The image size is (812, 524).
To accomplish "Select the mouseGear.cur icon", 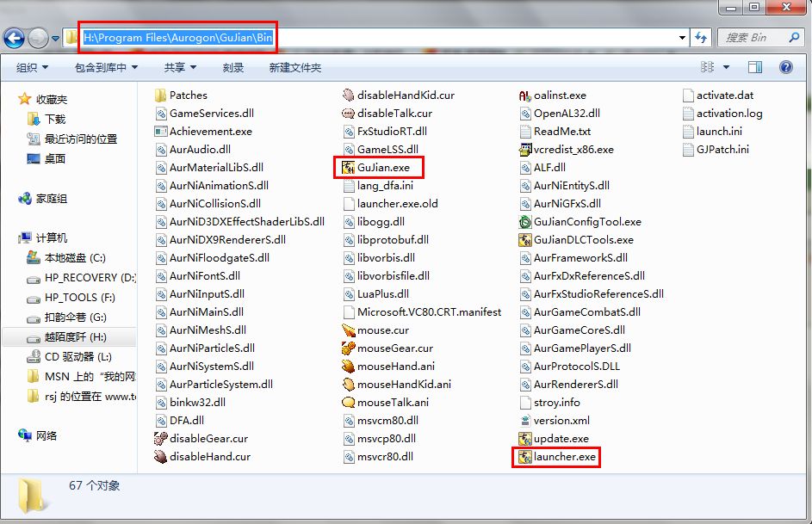I will (x=348, y=348).
